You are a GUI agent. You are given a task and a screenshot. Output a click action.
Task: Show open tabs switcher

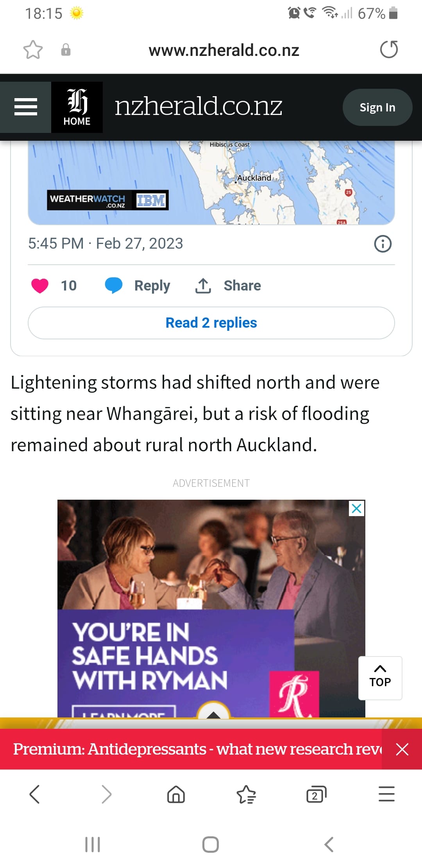pos(316,794)
